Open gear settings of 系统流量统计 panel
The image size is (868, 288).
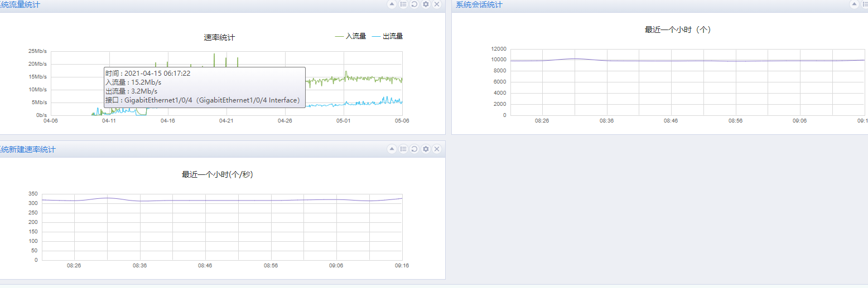426,4
